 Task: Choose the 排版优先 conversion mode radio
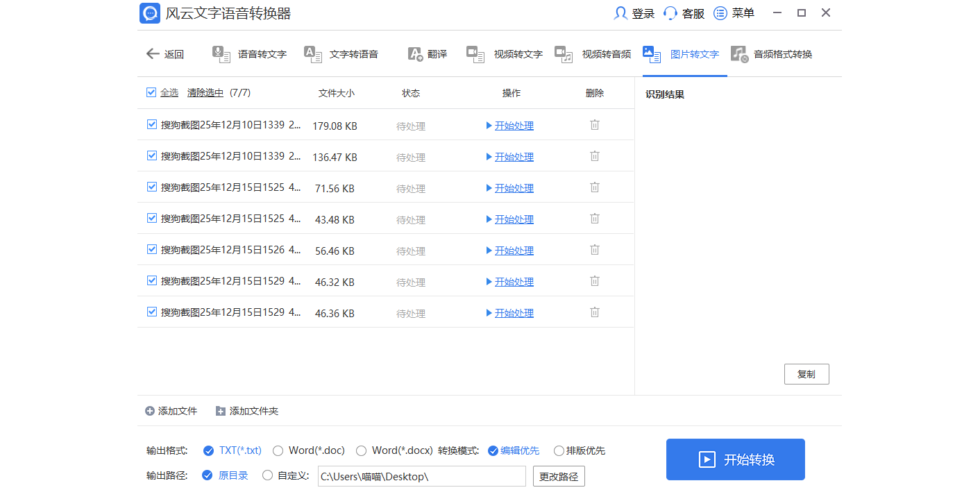tap(559, 450)
